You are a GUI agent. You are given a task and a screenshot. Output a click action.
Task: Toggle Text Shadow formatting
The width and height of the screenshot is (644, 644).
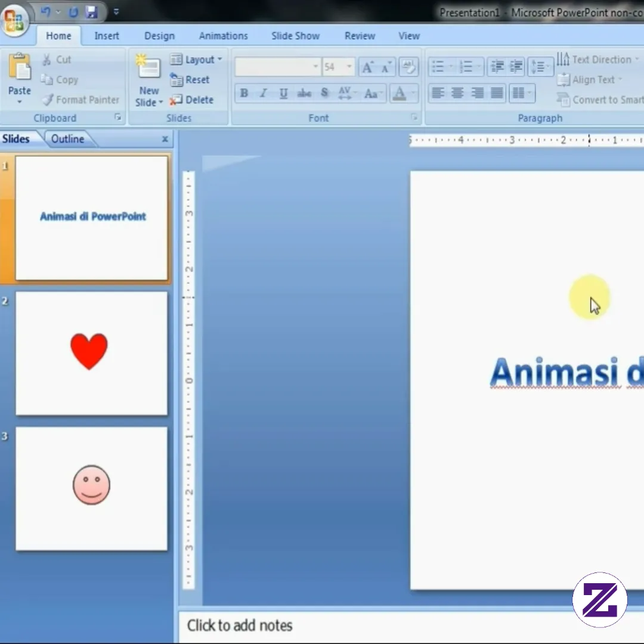coord(324,93)
